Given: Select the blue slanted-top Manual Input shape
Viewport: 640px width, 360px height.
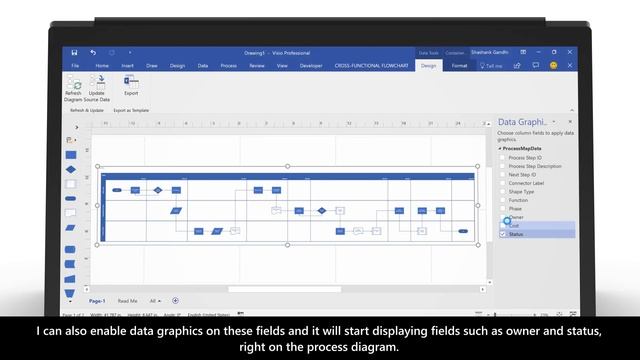Looking at the screenshot, I should click(x=70, y=279).
